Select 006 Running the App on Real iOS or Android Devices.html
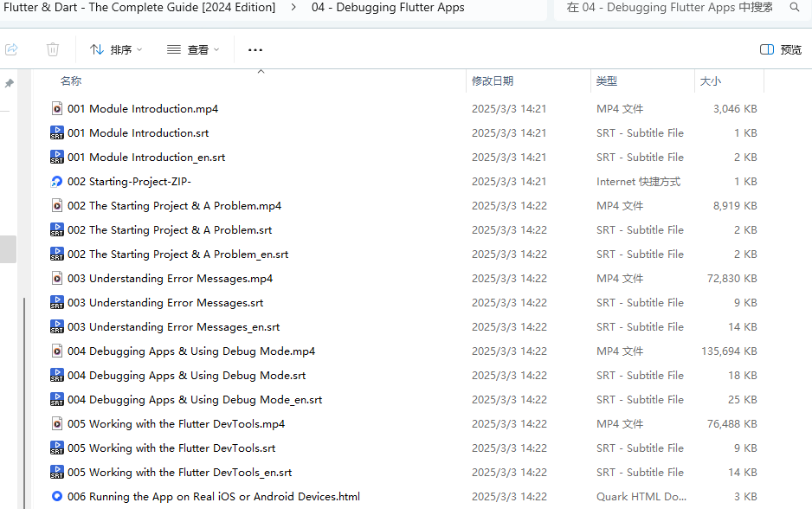This screenshot has height=509, width=812. click(x=214, y=497)
